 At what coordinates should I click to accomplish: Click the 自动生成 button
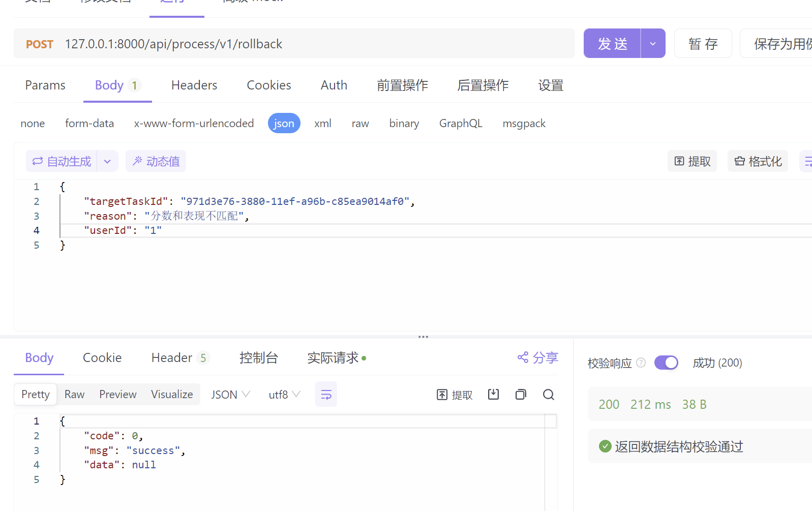(62, 161)
